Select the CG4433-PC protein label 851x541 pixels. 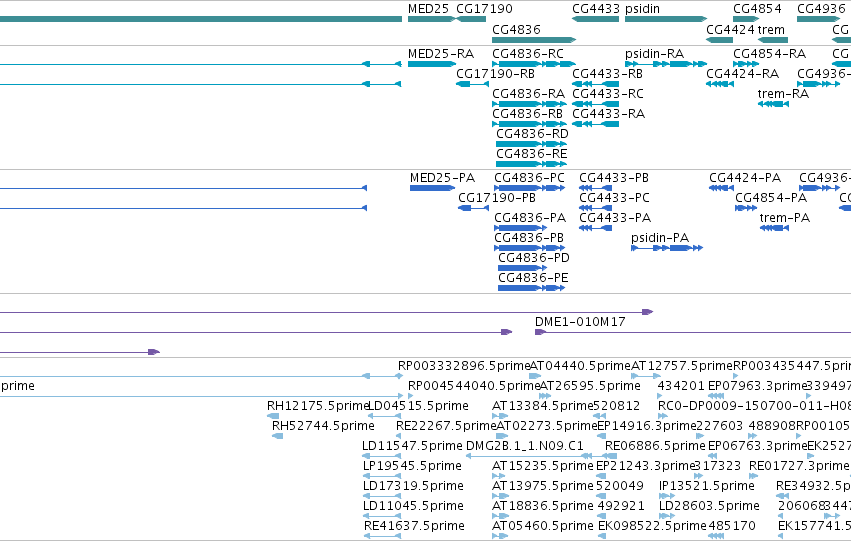[614, 198]
